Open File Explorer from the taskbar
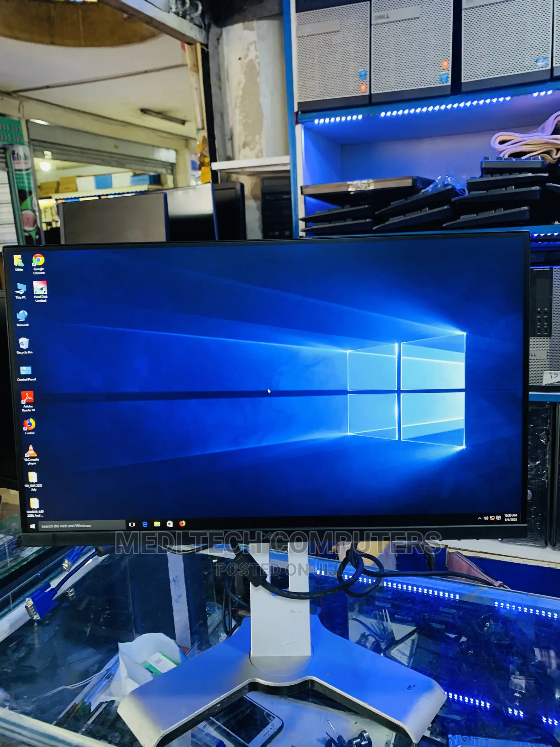 tap(157, 524)
